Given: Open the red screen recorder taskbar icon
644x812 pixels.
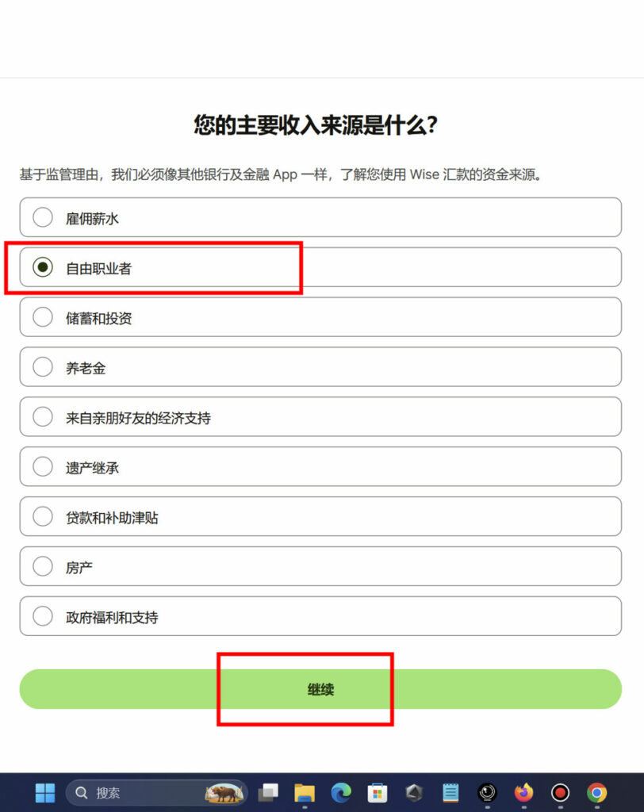Looking at the screenshot, I should [x=560, y=792].
